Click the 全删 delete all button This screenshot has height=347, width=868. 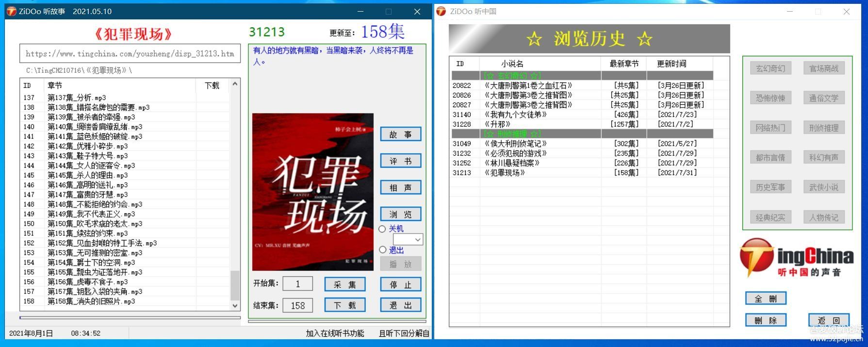click(766, 299)
